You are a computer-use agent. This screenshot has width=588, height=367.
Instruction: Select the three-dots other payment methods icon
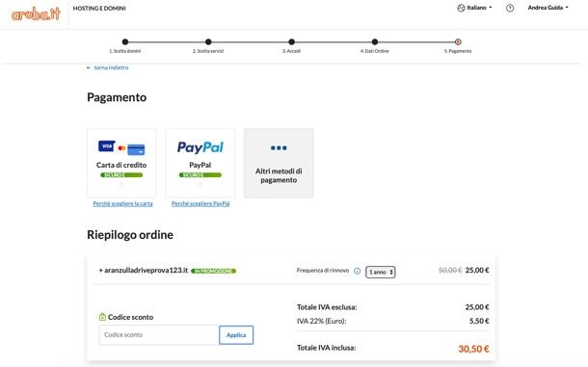(x=279, y=147)
